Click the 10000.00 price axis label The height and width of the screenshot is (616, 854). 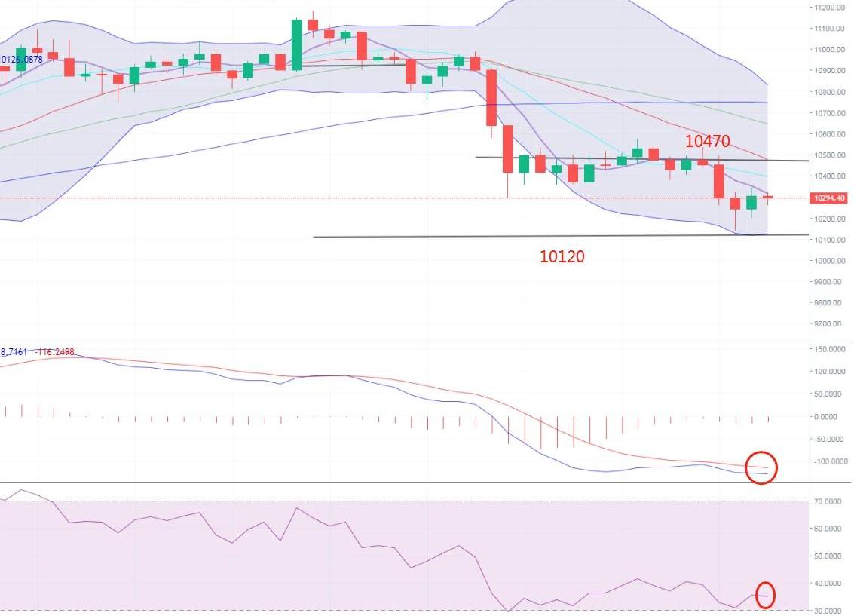[829, 261]
